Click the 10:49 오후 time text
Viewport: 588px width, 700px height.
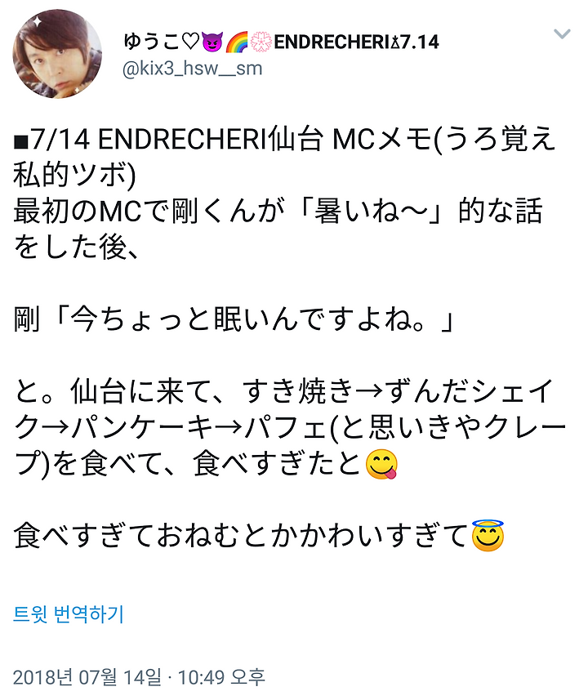point(221,677)
